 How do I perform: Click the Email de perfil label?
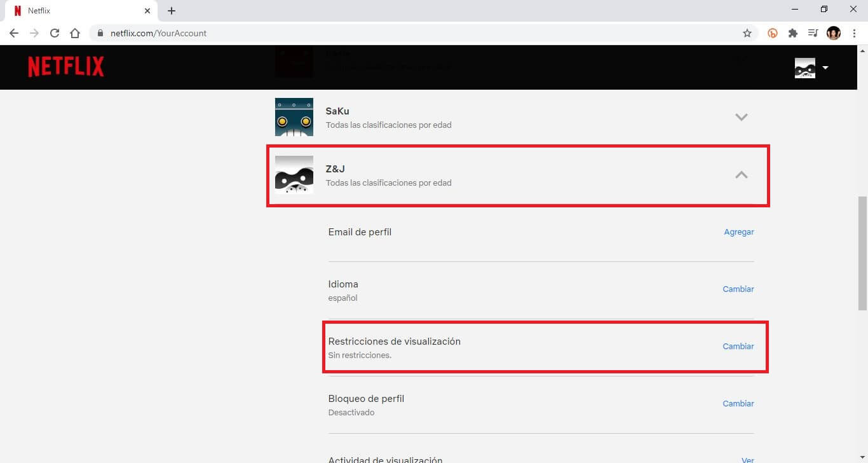tap(360, 232)
